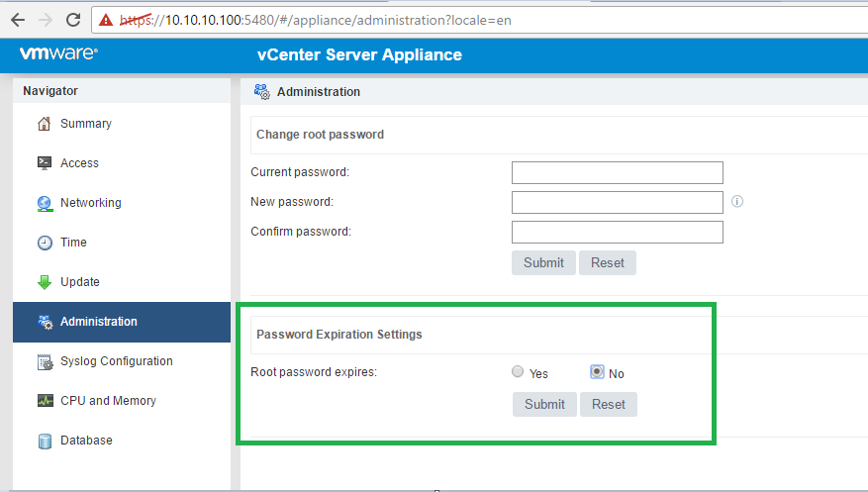Image resolution: width=868 pixels, height=492 pixels.
Task: Click the insecure connection warning triangle
Action: click(x=106, y=21)
